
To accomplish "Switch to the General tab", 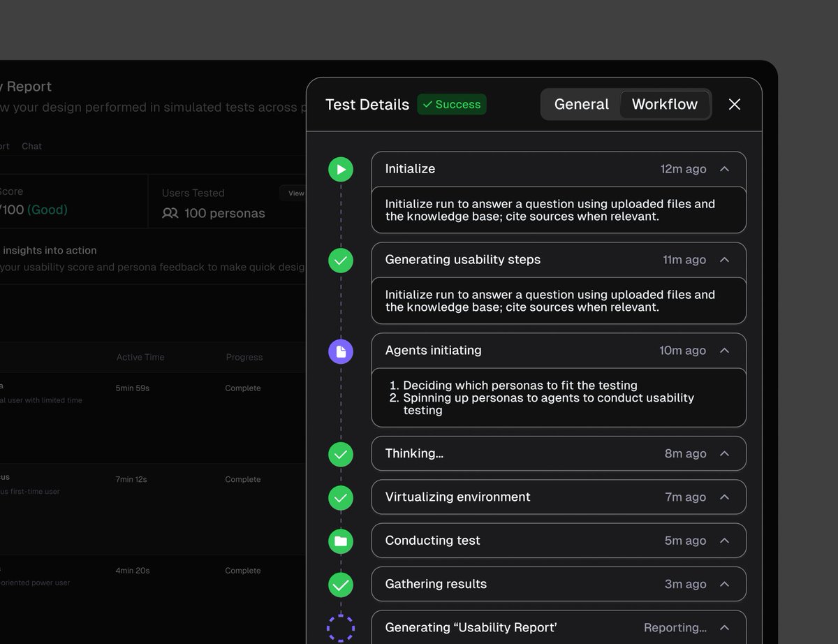I will [x=581, y=103].
